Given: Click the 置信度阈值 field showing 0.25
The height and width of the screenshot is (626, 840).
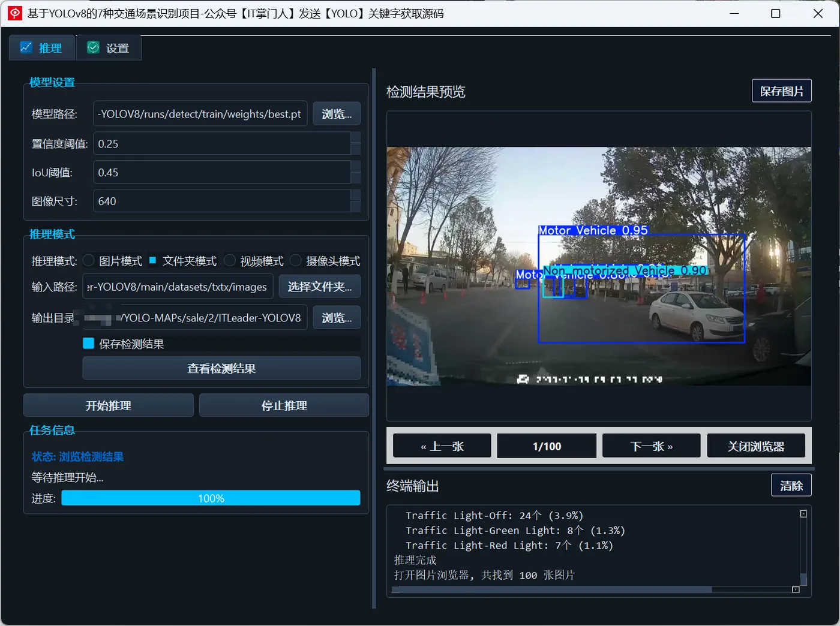Looking at the screenshot, I should [x=222, y=144].
